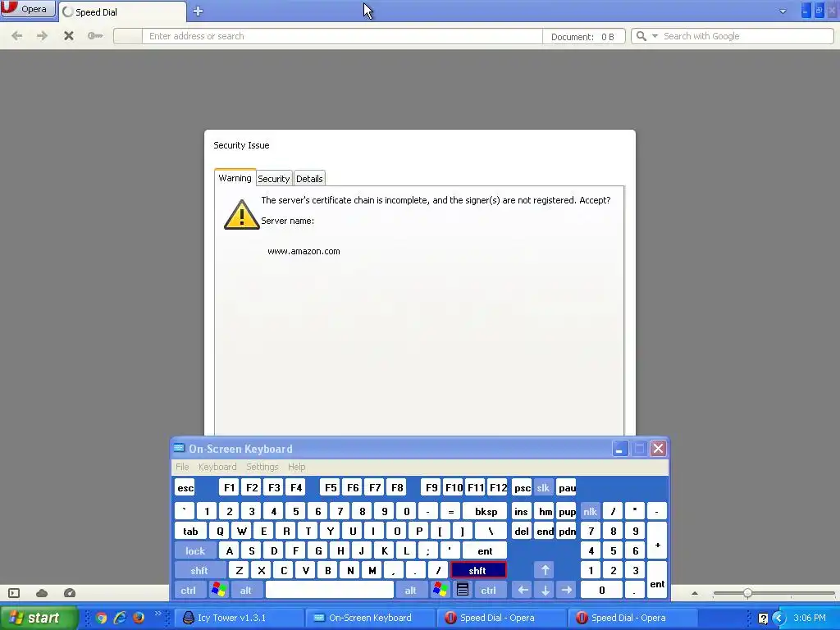Click the right arrow key
The height and width of the screenshot is (630, 840).
point(567,591)
